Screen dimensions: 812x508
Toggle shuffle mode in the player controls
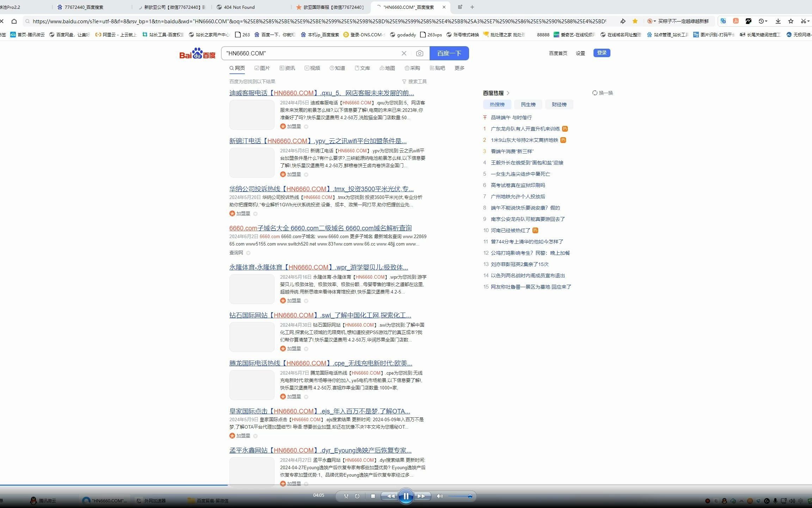[346, 496]
